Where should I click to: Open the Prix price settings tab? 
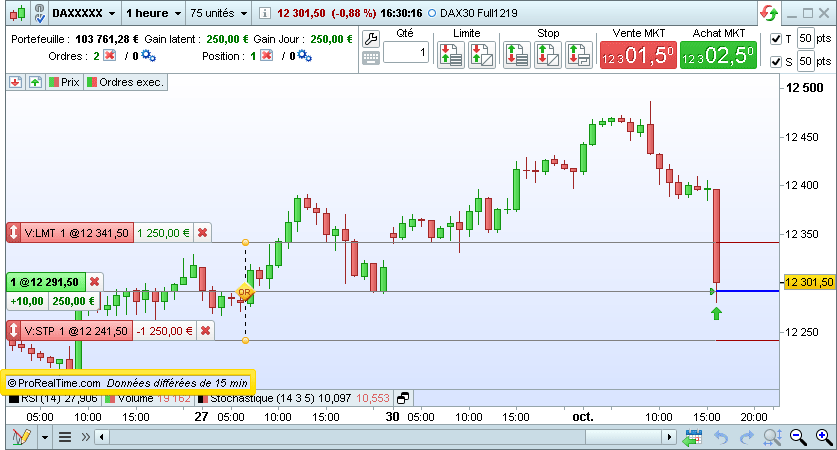pos(64,82)
